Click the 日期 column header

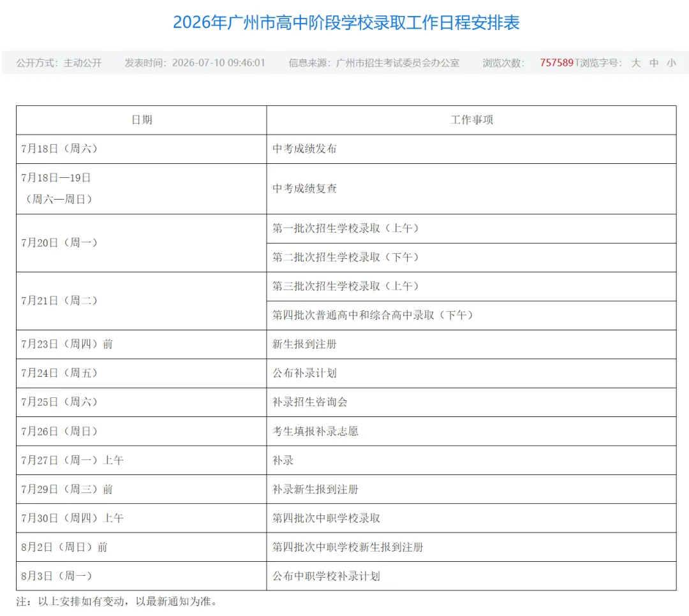142,120
